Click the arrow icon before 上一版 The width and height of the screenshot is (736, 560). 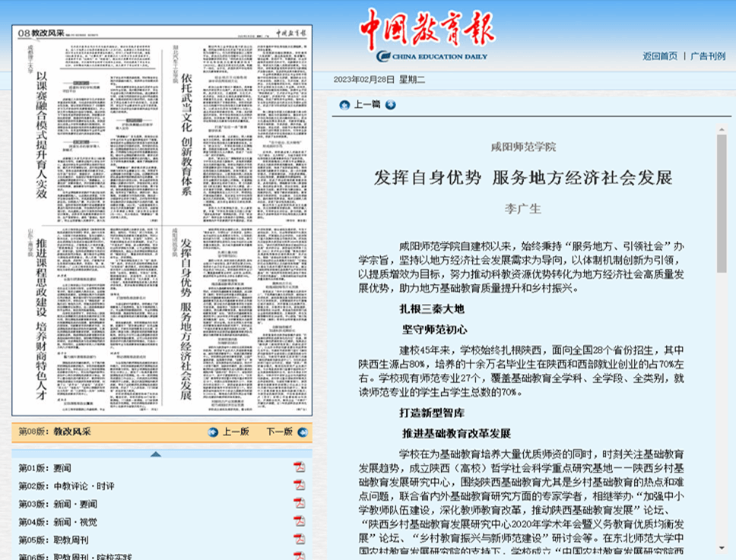coord(213,432)
